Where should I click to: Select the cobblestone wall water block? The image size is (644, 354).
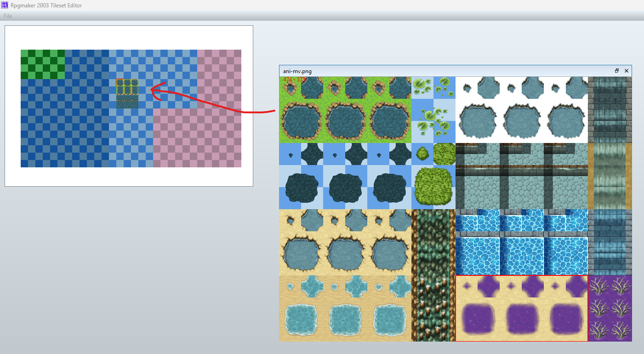522,176
